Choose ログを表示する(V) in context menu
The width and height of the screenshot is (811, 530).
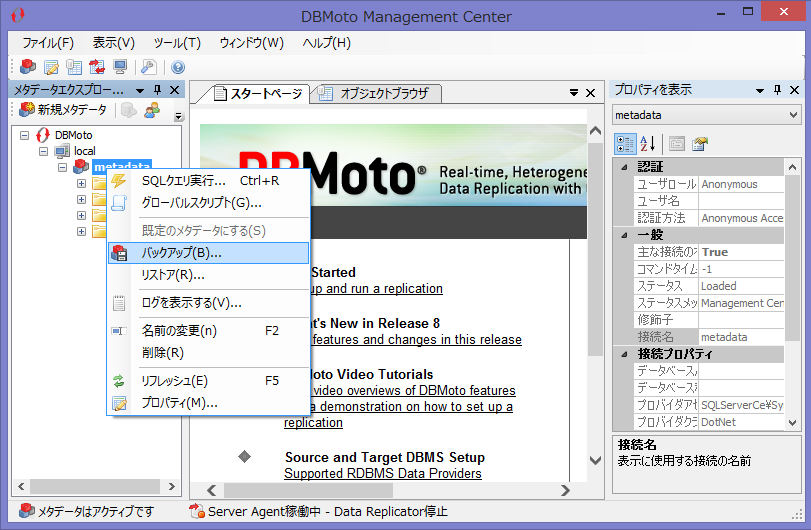(x=208, y=303)
